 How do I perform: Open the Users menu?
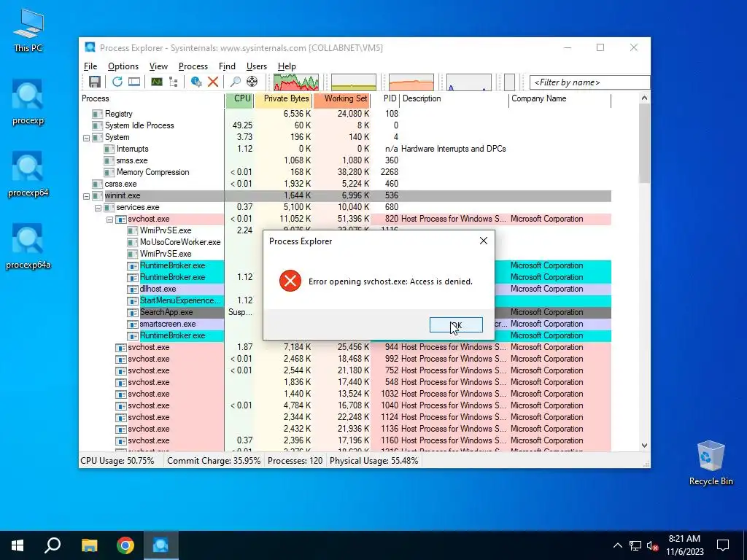(256, 66)
